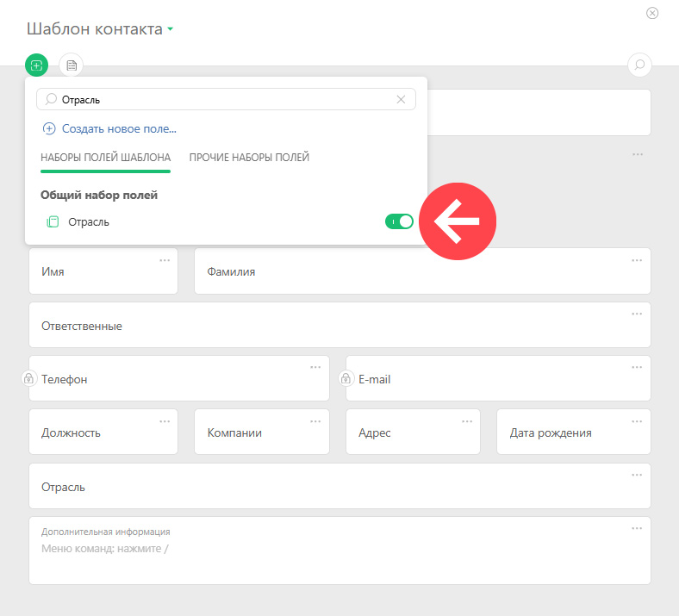Expand the Шаблон контакта title dropdown
This screenshot has width=679, height=616.
(x=171, y=29)
